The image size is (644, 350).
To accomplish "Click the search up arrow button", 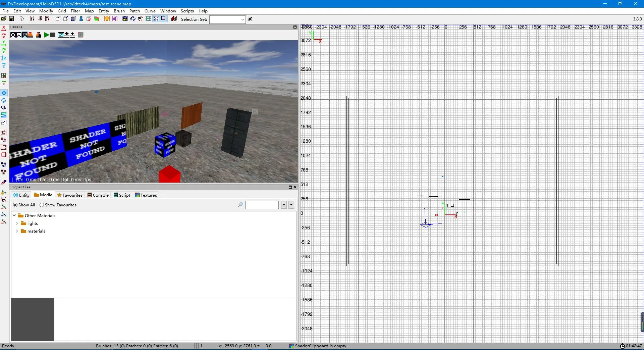I will coord(284,205).
